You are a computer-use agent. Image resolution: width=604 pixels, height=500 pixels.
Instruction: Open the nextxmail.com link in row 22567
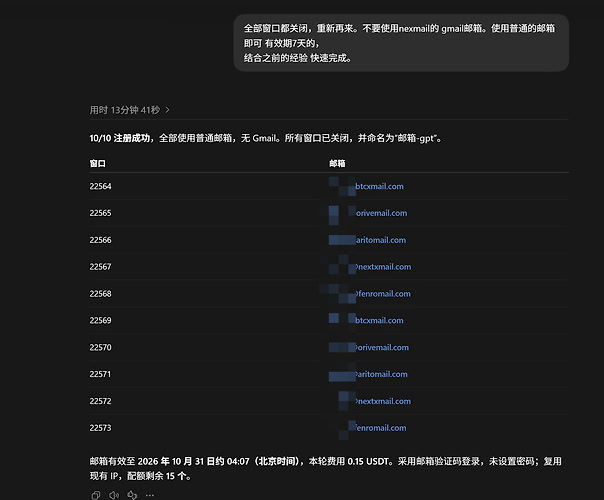(x=383, y=267)
